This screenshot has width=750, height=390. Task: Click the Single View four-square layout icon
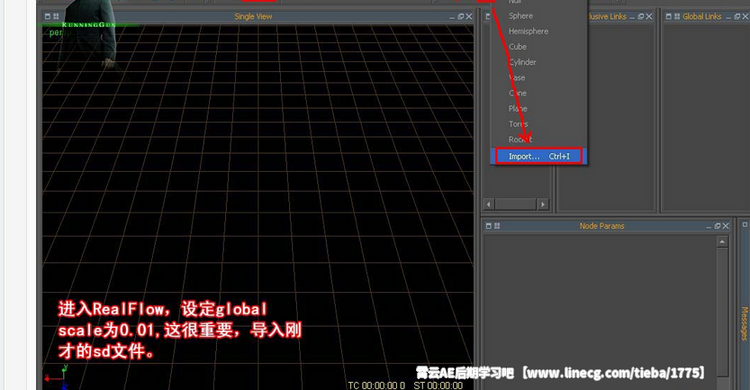(x=56, y=16)
